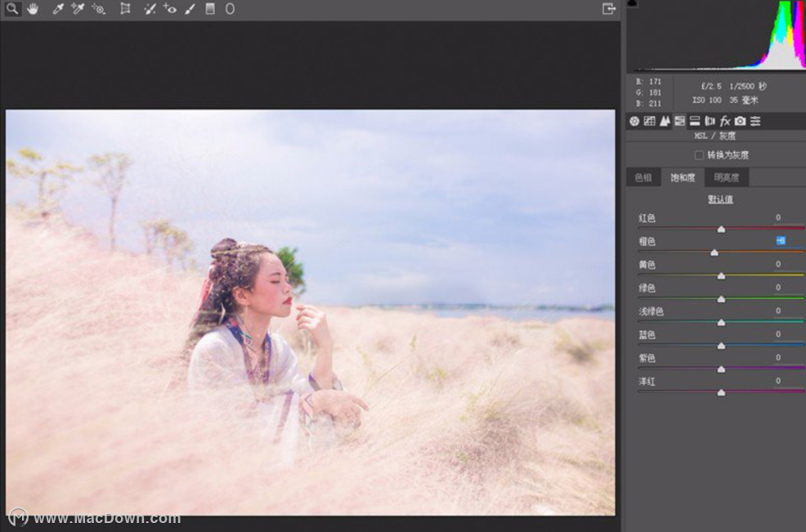The height and width of the screenshot is (532, 806).
Task: Select the White Balance eyedropper tool
Action: click(x=57, y=9)
